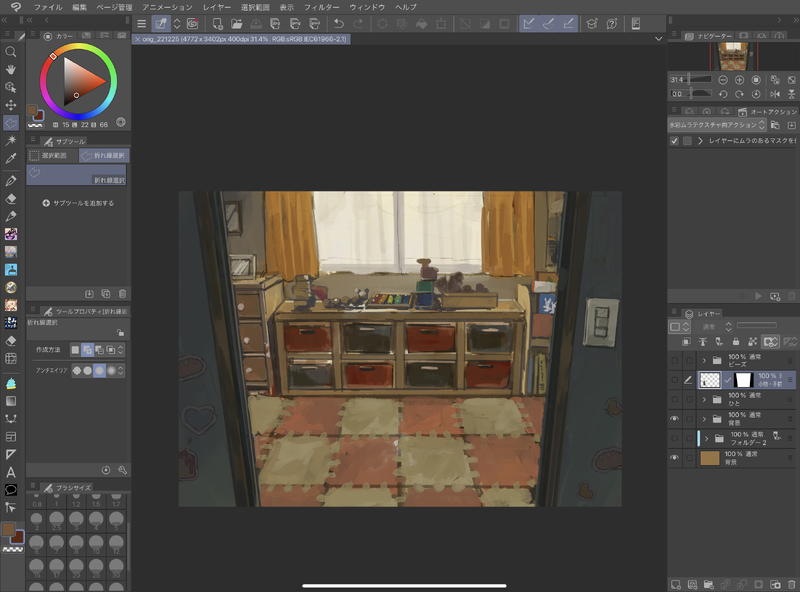Click the layer opacity slider
This screenshot has height=592, width=800.
(x=757, y=325)
